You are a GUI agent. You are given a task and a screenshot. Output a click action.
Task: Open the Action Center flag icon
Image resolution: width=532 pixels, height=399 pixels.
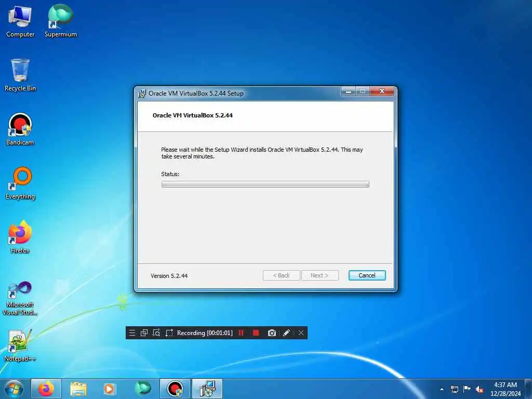pos(467,389)
